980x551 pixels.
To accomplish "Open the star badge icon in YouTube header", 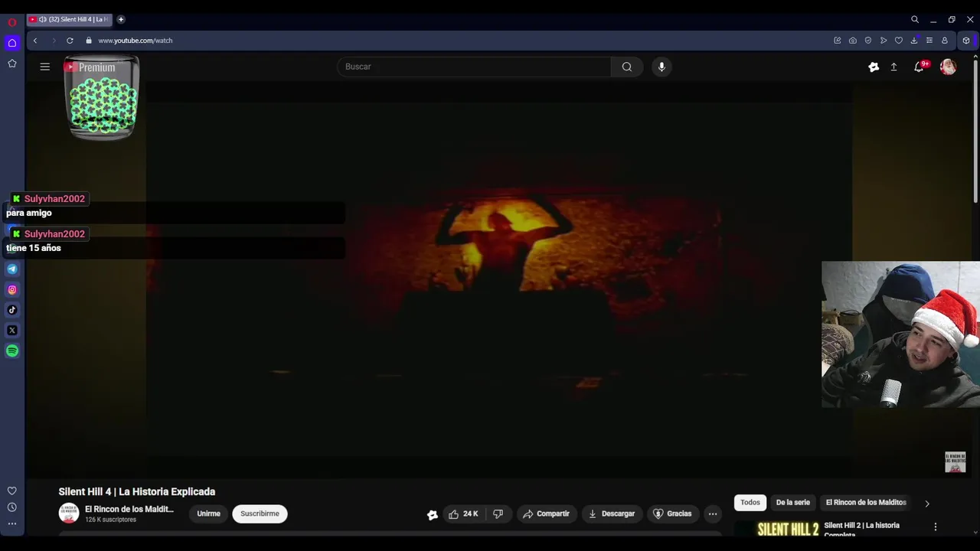I will 874,67.
